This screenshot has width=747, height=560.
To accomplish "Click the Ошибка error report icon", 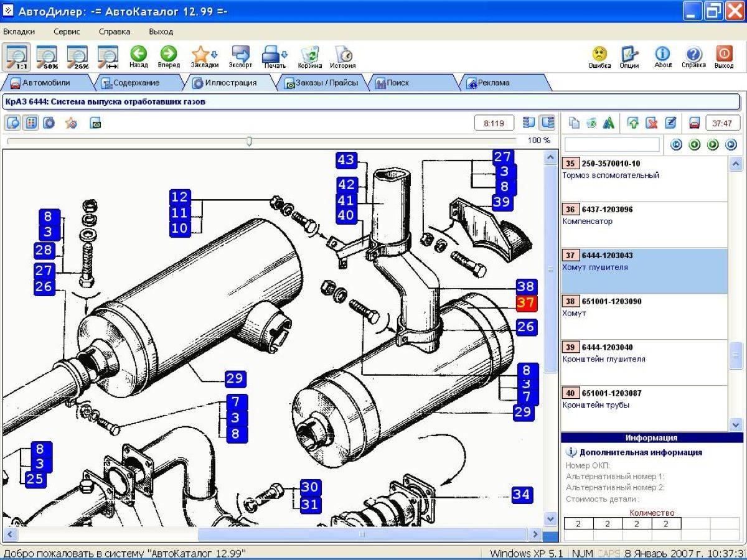I will click(x=599, y=57).
